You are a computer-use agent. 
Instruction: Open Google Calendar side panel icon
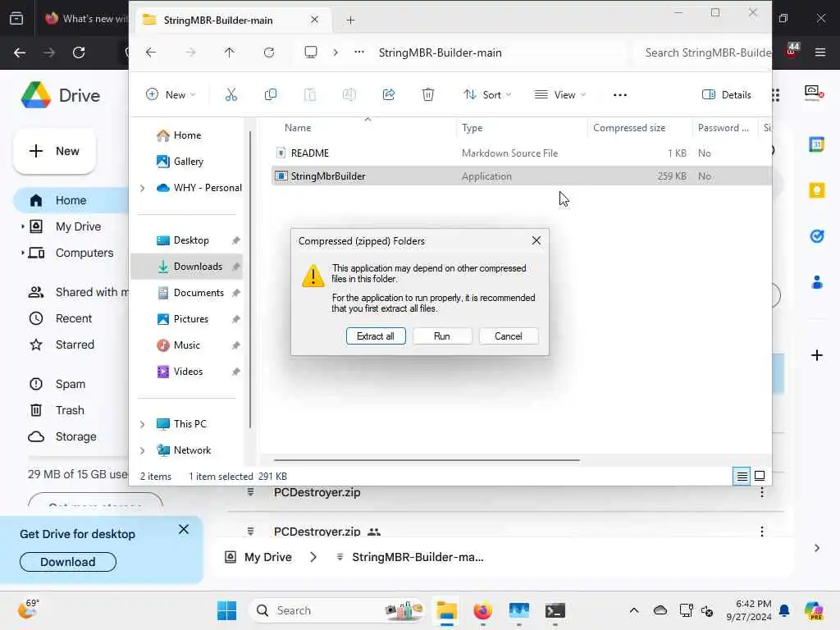pyautogui.click(x=816, y=144)
